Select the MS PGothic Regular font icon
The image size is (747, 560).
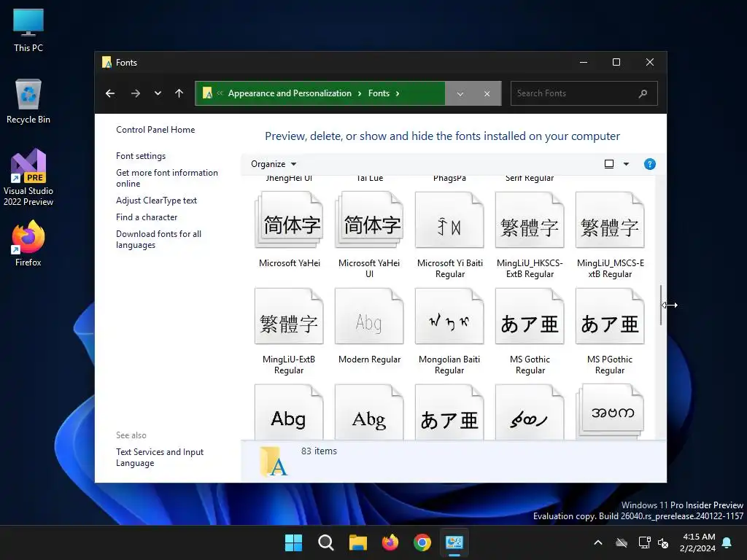click(610, 316)
